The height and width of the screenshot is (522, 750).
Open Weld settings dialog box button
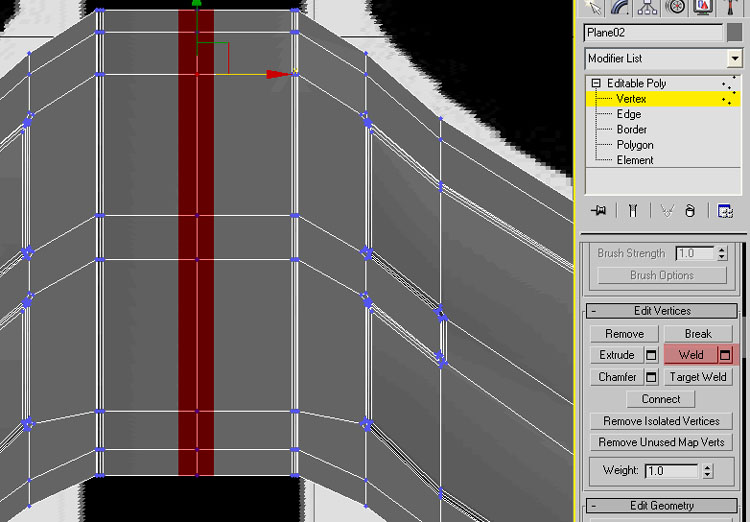[726, 355]
